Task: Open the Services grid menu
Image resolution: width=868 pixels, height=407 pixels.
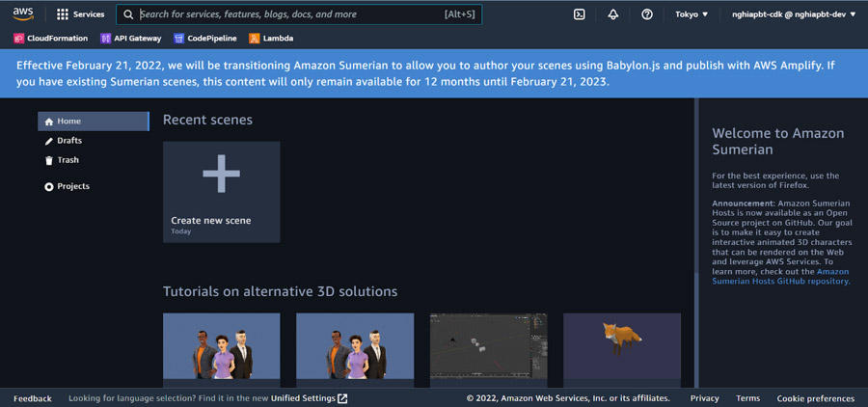Action: [x=80, y=14]
